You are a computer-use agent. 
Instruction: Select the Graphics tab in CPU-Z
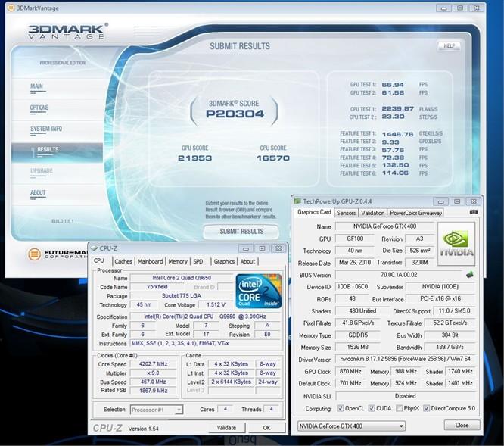pos(224,261)
